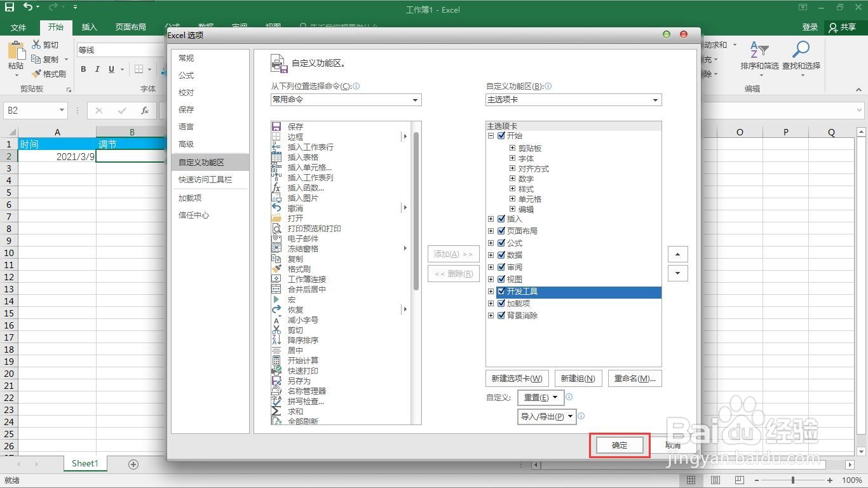This screenshot has width=868, height=488.
Task: Open the 文件 ribbon tab
Action: [18, 27]
